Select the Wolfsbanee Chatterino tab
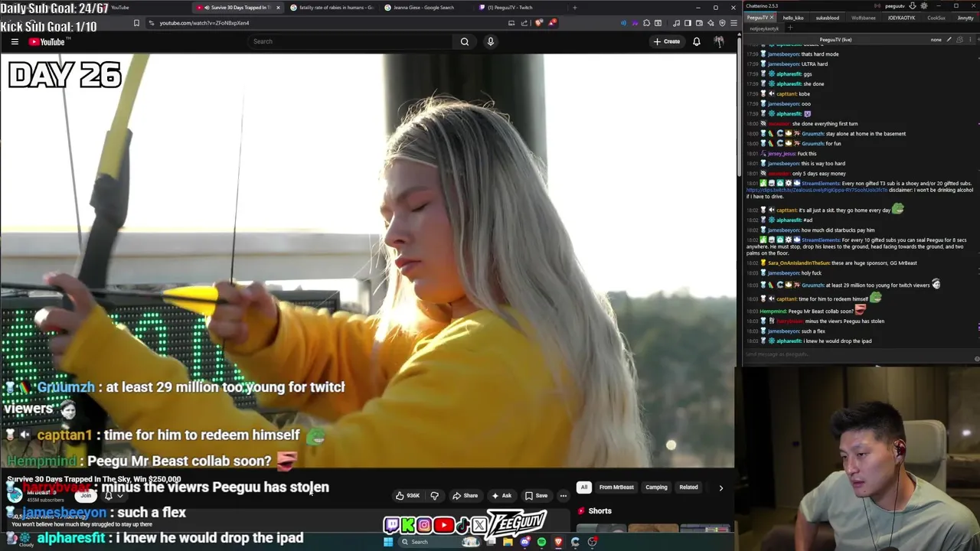The image size is (980, 551). [864, 18]
